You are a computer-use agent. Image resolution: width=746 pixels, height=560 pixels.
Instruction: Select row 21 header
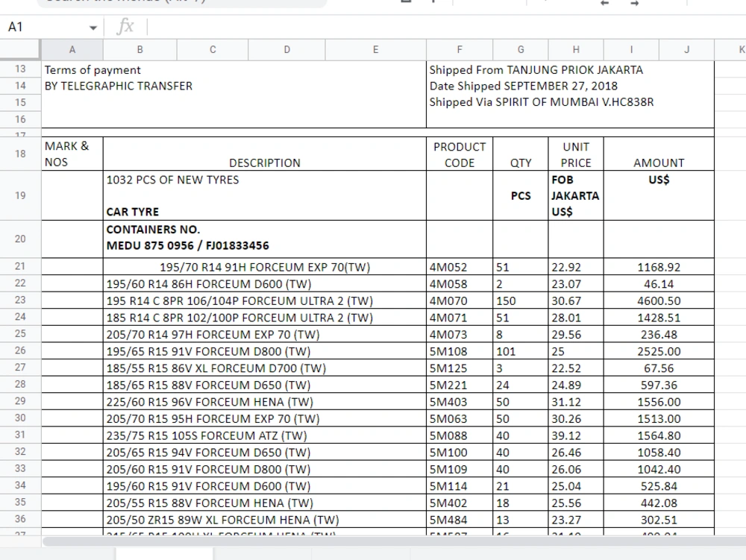pyautogui.click(x=20, y=266)
